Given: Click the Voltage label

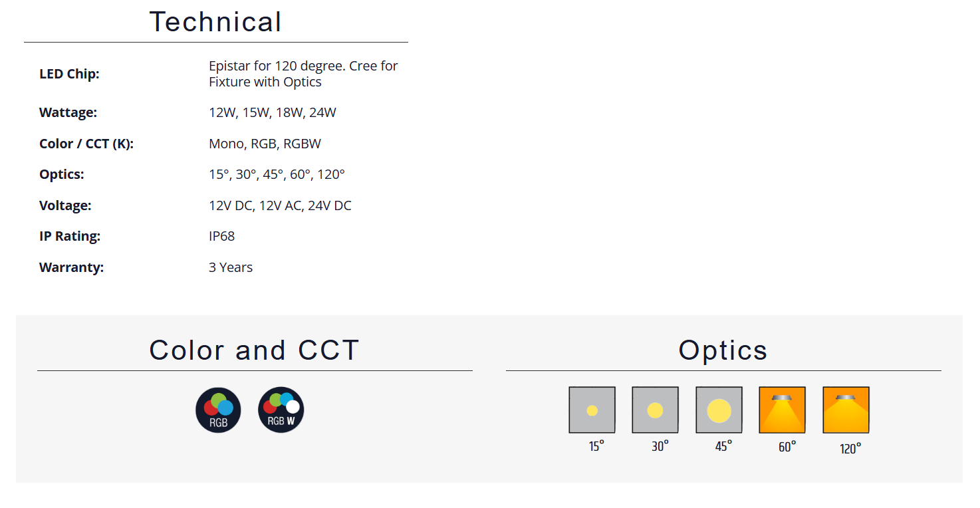Looking at the screenshot, I should point(65,205).
